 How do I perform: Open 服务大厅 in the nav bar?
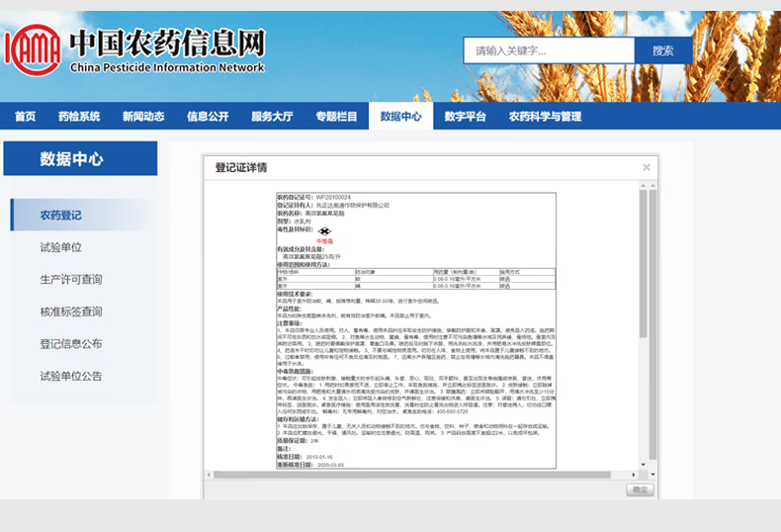pyautogui.click(x=272, y=117)
